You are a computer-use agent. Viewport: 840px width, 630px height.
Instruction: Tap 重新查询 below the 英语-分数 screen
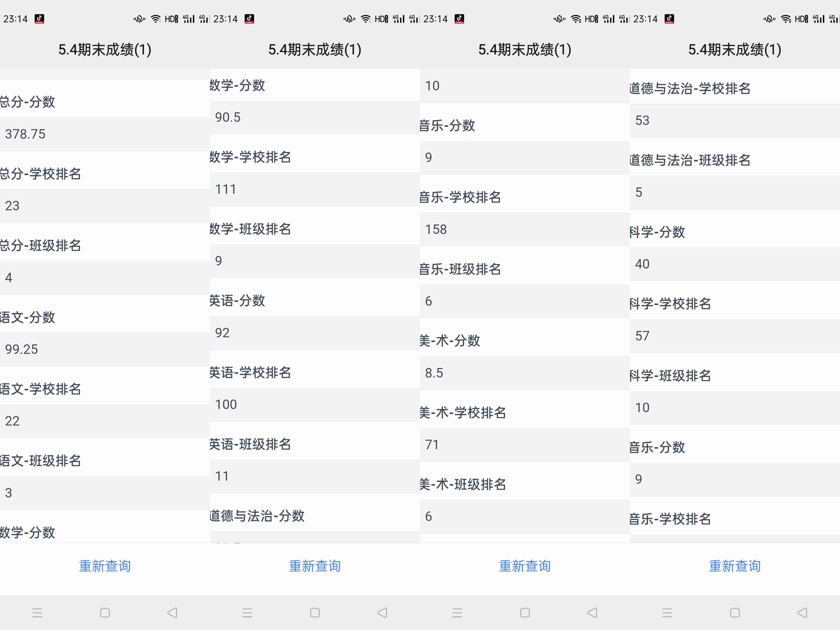click(315, 566)
